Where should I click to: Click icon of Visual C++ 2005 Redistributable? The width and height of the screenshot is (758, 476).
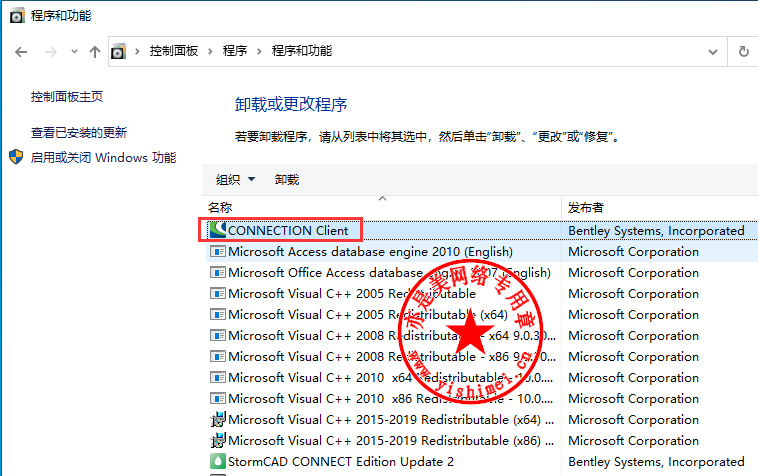click(218, 293)
